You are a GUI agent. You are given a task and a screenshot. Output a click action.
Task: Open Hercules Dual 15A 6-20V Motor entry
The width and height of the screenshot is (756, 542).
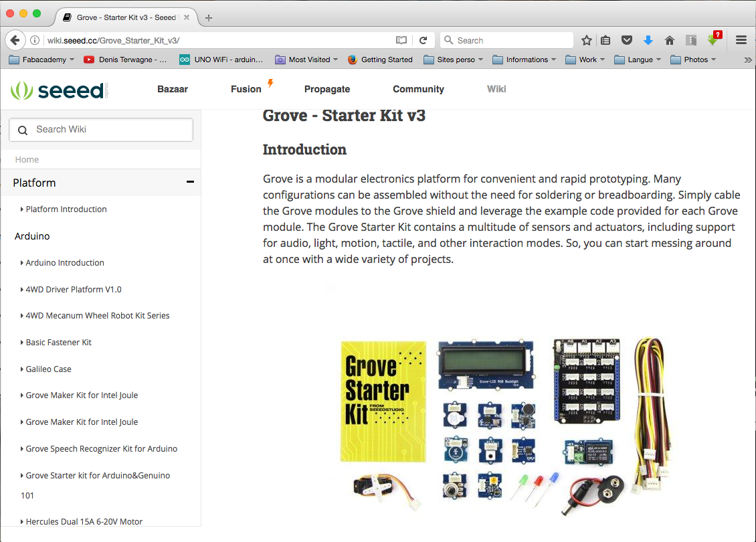pos(84,522)
